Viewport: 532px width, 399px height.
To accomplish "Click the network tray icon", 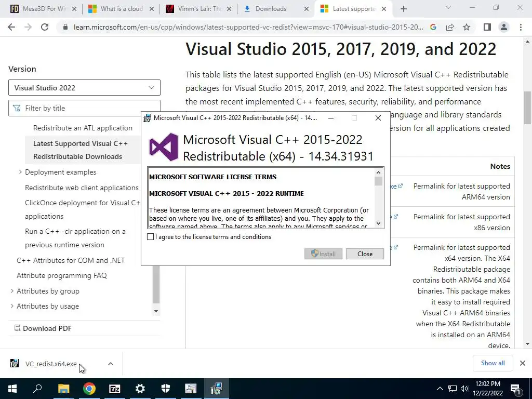I will pos(453,389).
